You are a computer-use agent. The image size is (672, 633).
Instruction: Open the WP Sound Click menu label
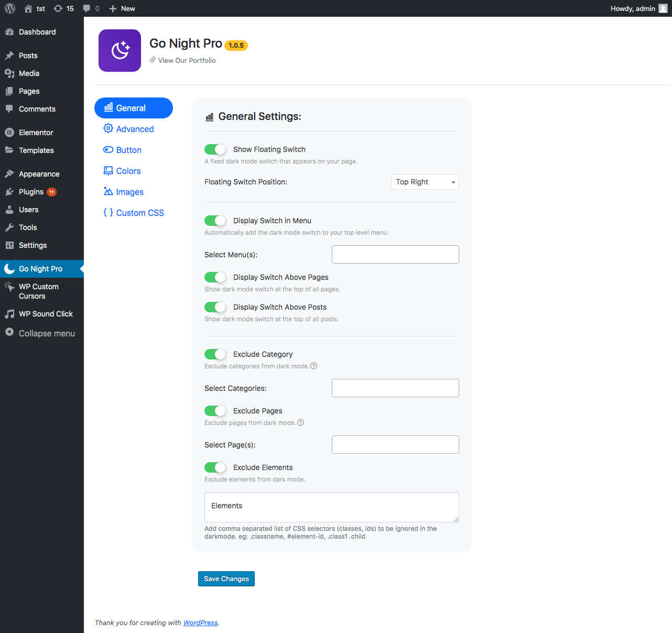[46, 314]
